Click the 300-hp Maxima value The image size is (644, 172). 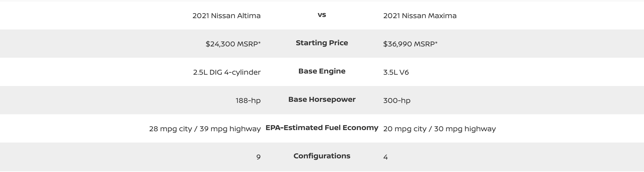397,101
